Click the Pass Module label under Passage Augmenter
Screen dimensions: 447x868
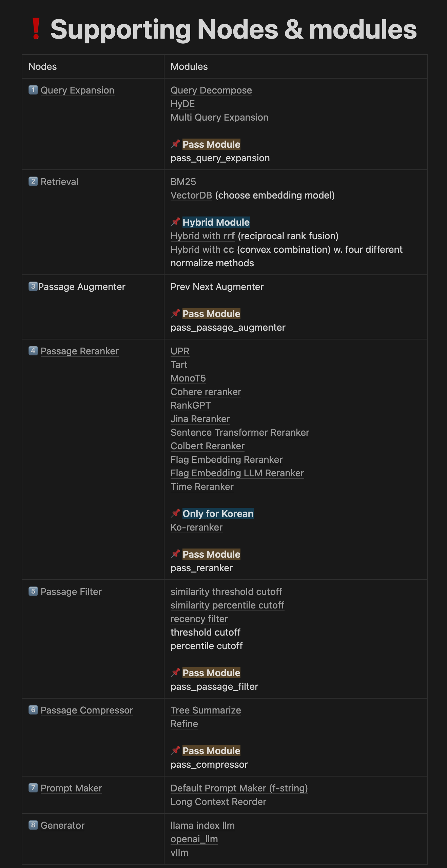tap(211, 314)
